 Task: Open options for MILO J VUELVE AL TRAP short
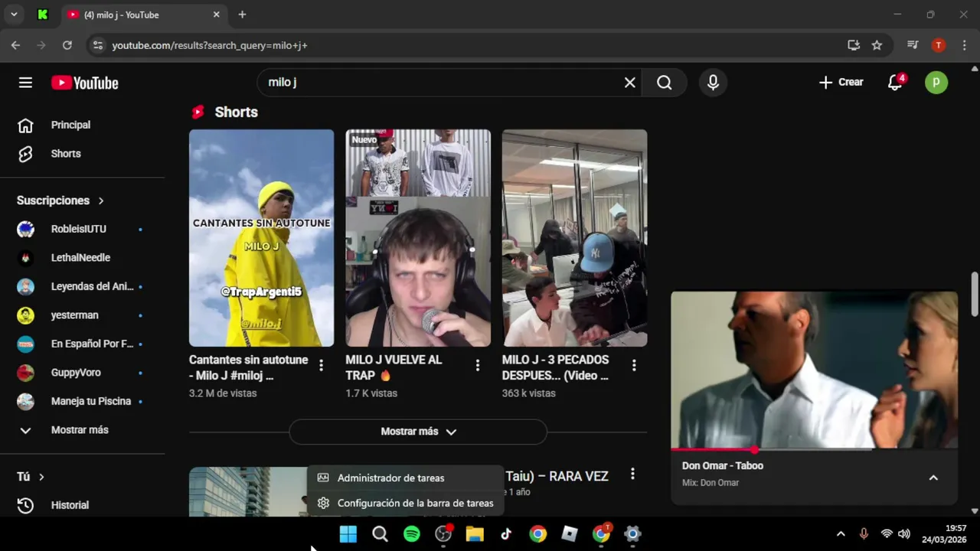tap(477, 366)
